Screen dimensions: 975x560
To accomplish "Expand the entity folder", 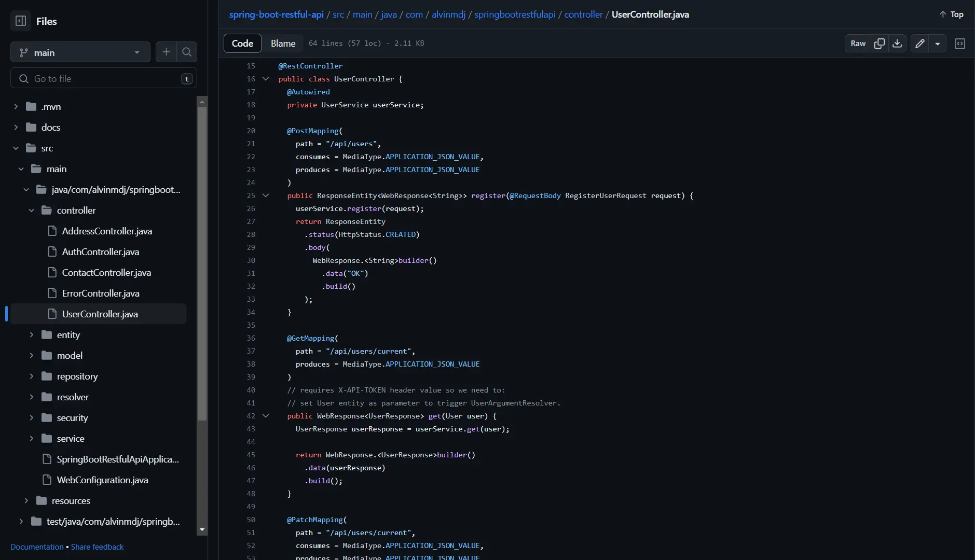I will (32, 334).
